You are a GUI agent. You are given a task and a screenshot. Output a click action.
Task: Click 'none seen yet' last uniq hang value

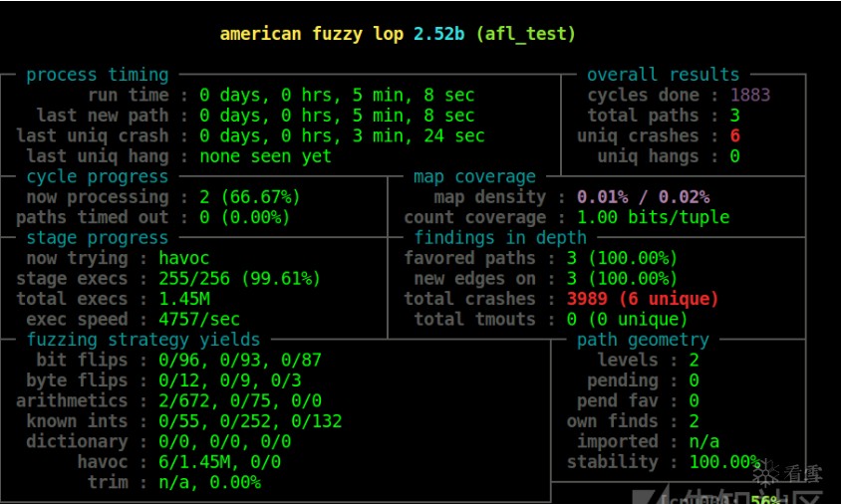[265, 156]
